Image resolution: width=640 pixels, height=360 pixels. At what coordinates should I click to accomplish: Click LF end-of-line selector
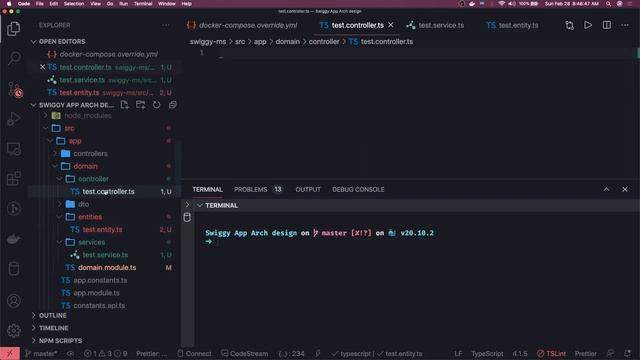pos(458,353)
